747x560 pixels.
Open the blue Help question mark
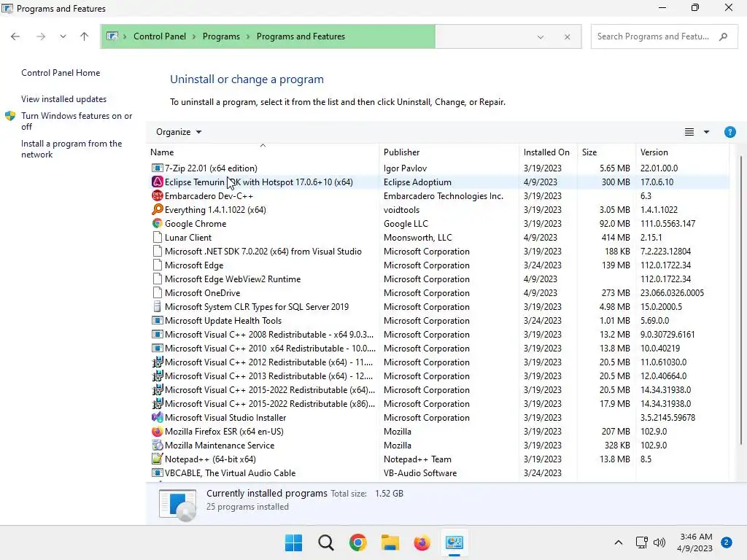pos(729,132)
